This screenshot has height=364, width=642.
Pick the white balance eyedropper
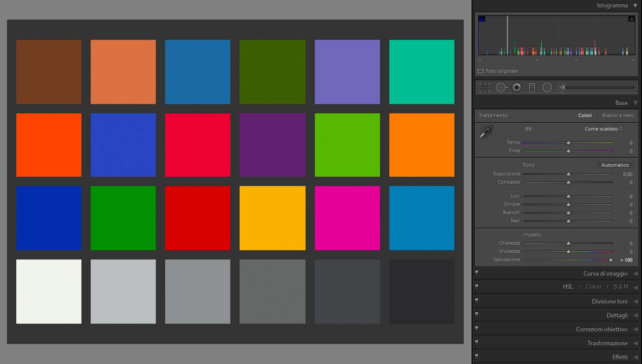click(486, 131)
